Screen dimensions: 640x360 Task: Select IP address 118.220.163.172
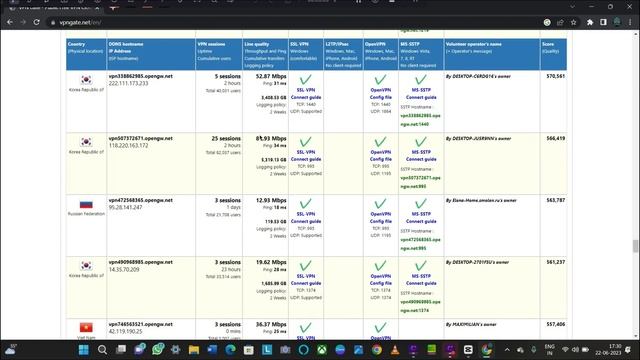click(129, 145)
